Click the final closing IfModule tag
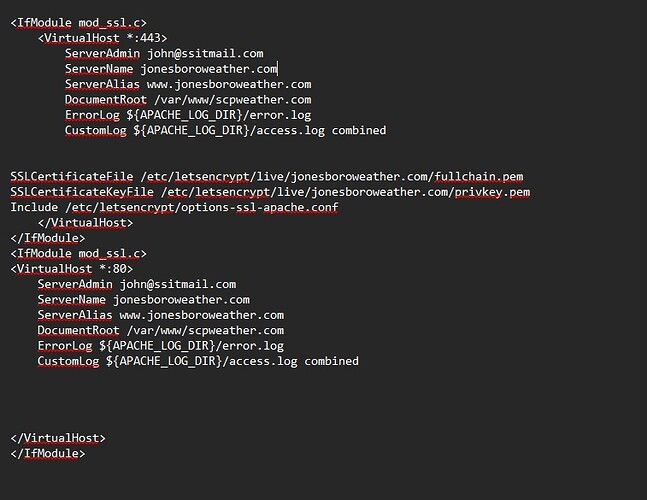The image size is (647, 500). pyautogui.click(x=48, y=453)
